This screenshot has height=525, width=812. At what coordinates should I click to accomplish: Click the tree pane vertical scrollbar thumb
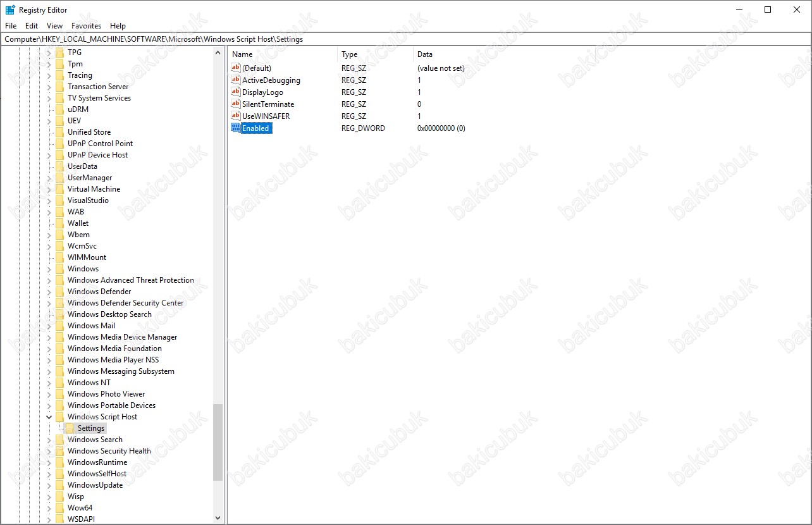coord(218,443)
